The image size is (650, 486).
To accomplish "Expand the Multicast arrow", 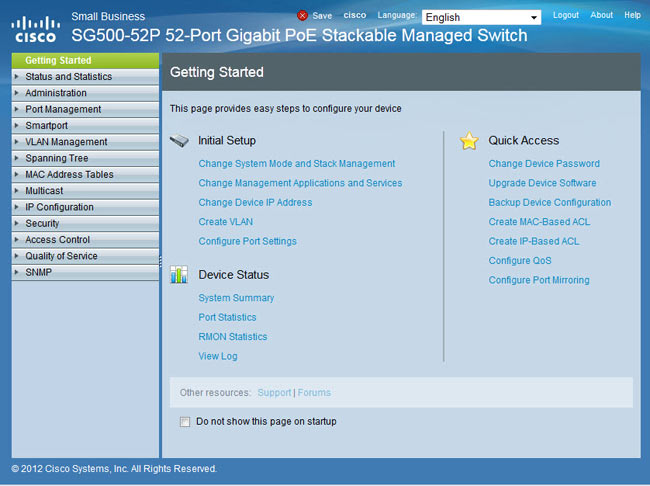I will pos(17,191).
